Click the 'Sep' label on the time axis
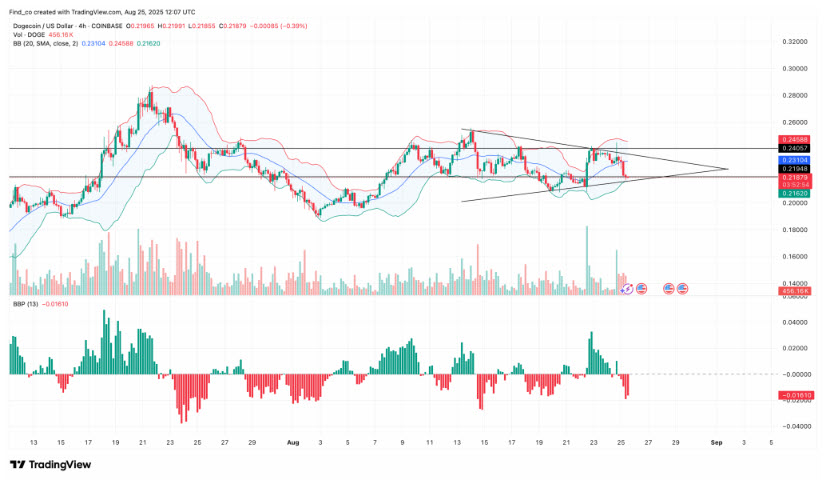 (x=716, y=443)
